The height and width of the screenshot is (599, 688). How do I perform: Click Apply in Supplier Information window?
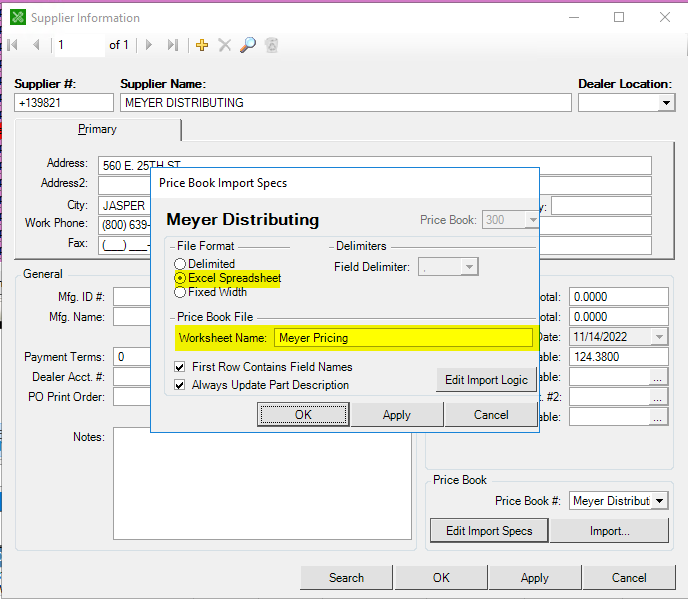[535, 577]
